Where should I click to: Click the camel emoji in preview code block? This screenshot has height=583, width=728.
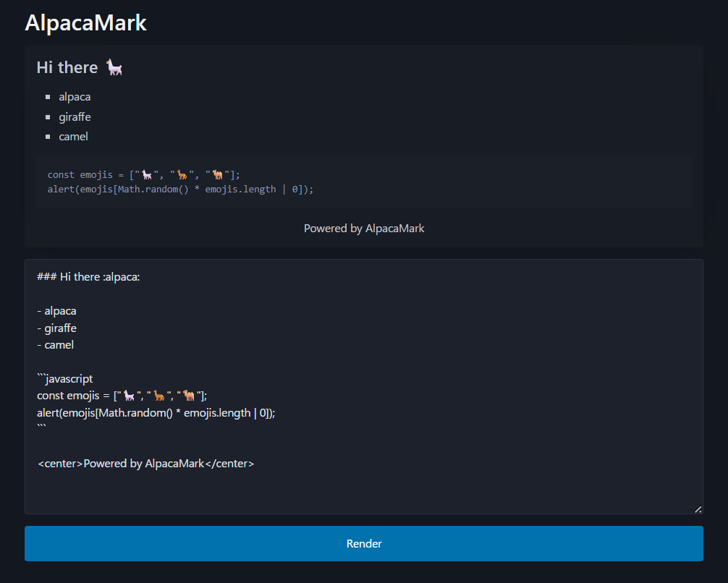(218, 174)
